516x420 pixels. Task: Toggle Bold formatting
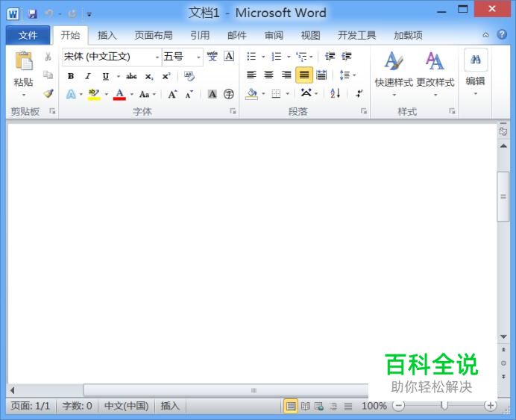tap(71, 76)
